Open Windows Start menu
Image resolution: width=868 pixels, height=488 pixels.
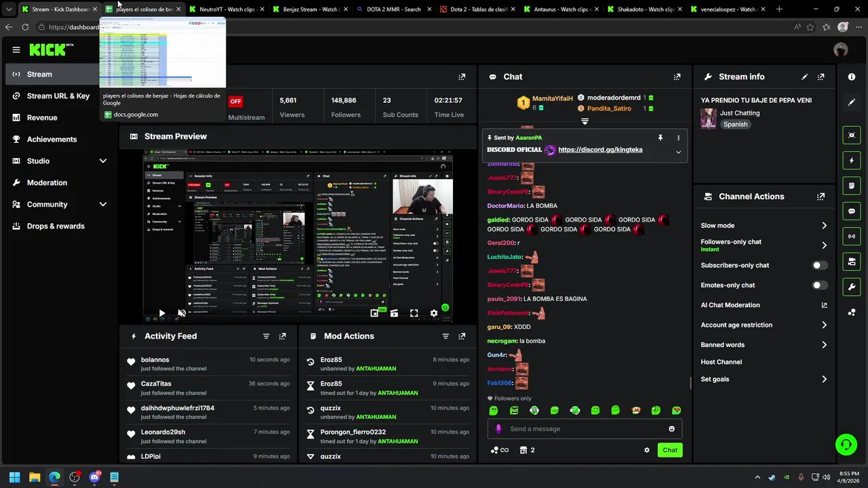(x=15, y=477)
